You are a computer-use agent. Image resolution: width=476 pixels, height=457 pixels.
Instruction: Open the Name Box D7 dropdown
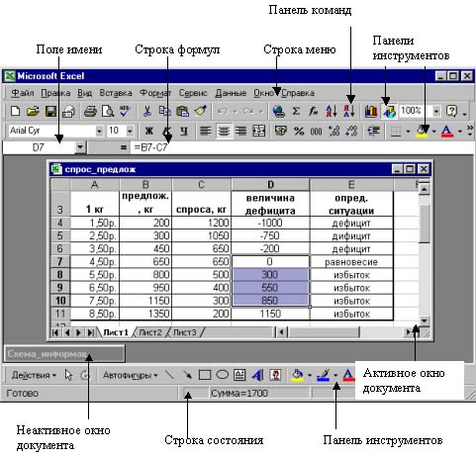80,147
